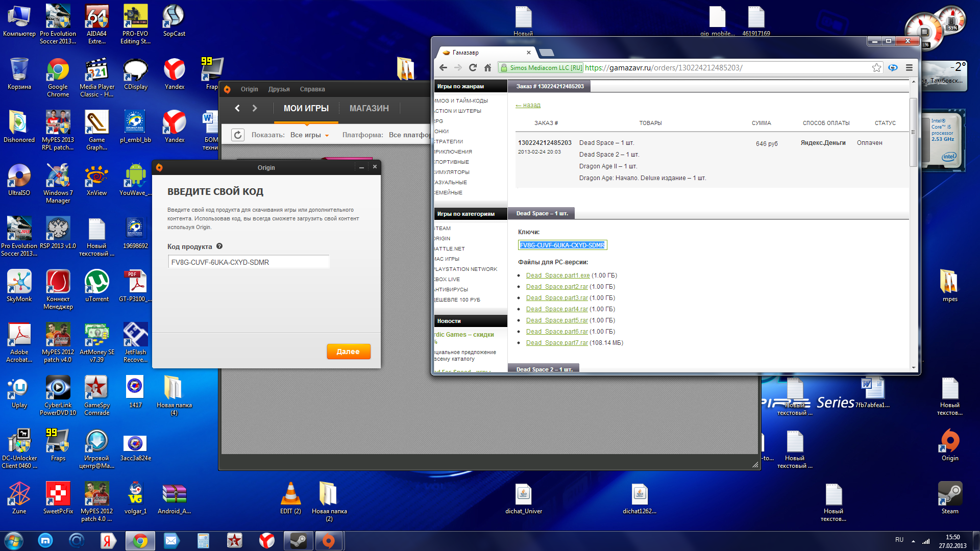Select the SopCast desktop icon
Image resolution: width=980 pixels, height=551 pixels.
tap(174, 21)
